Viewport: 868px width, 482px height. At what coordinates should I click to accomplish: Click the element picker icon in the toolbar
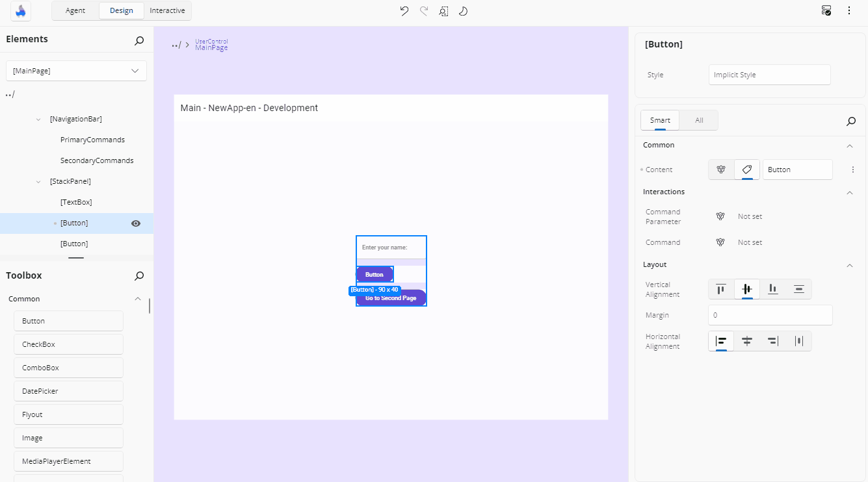point(443,10)
